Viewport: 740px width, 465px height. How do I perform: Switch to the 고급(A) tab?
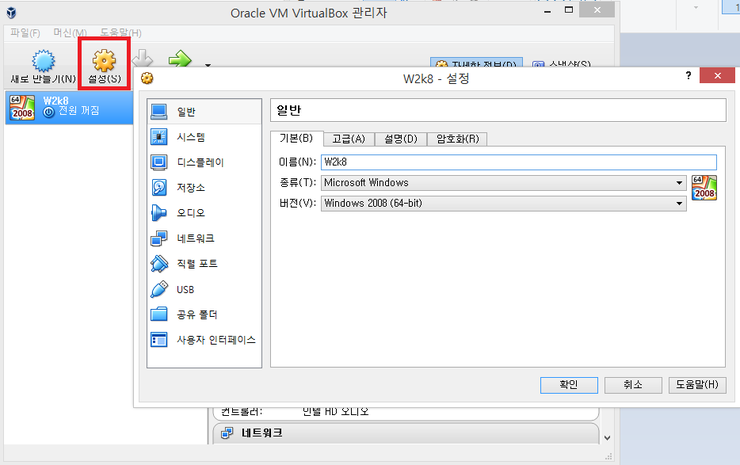click(349, 139)
